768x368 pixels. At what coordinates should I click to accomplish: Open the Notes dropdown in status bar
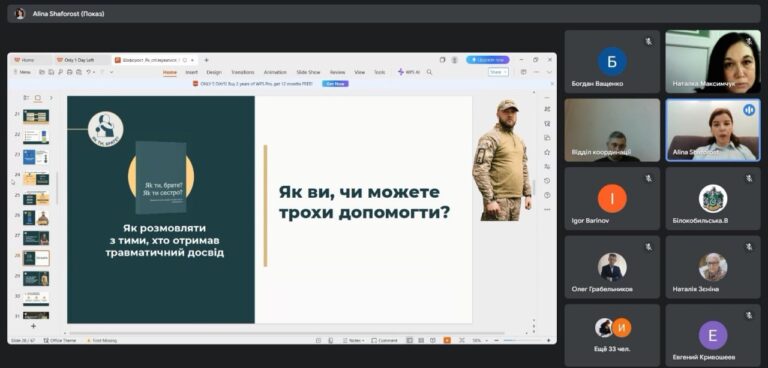[354, 340]
